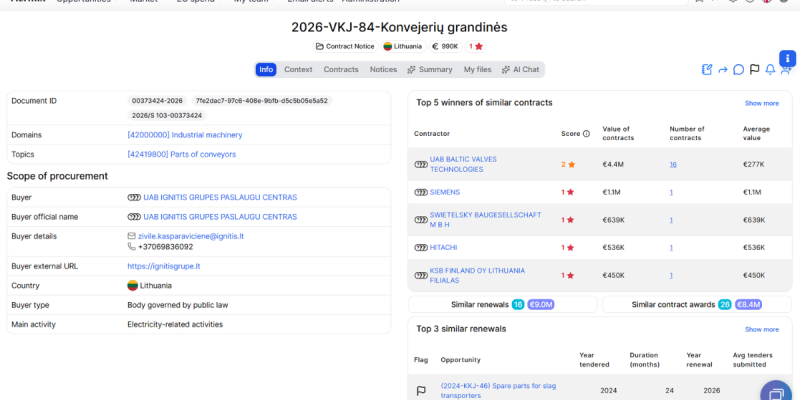Open the SIEMENS contractor link
The height and width of the screenshot is (400, 800).
(445, 192)
